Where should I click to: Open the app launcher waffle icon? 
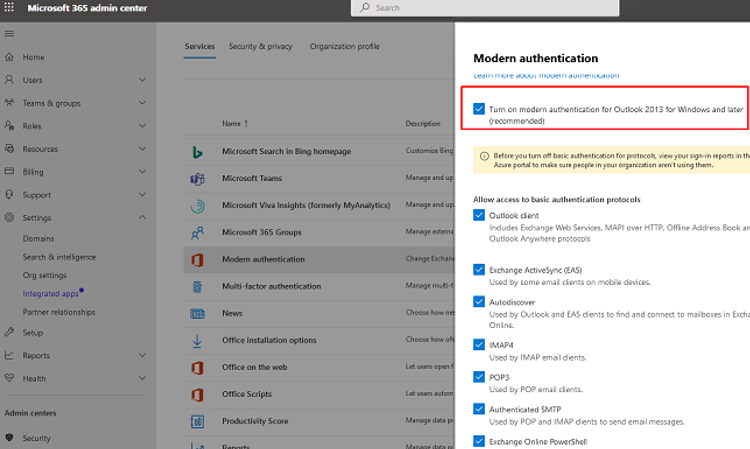pos(9,8)
